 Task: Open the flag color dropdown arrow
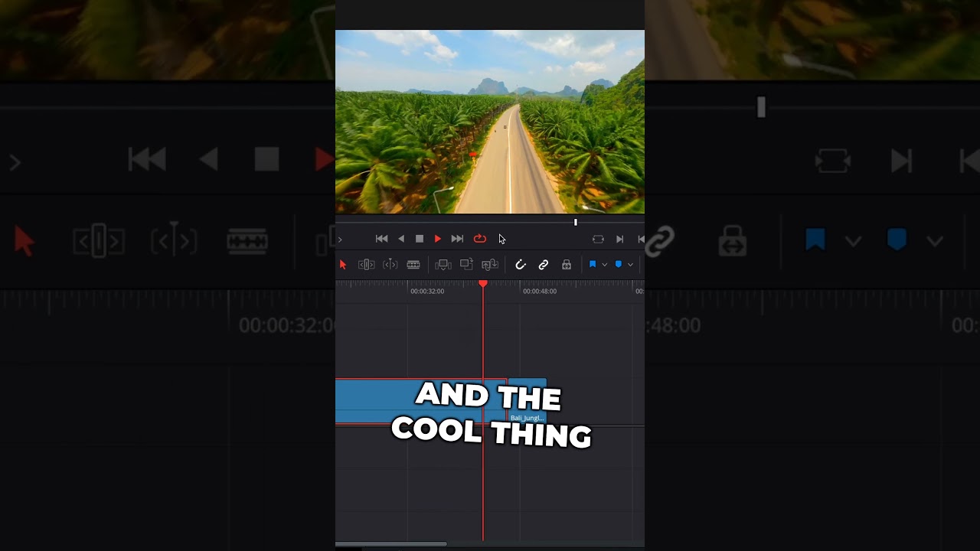pos(604,265)
